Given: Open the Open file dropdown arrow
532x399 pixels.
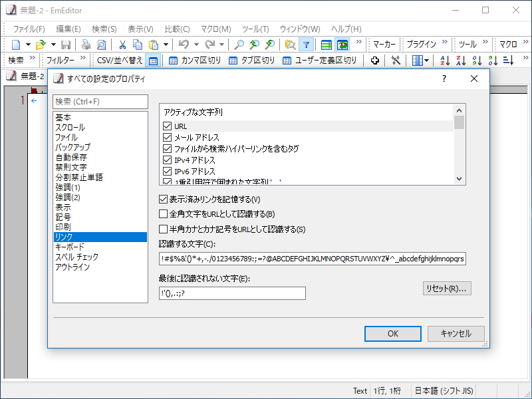Looking at the screenshot, I should (x=53, y=45).
